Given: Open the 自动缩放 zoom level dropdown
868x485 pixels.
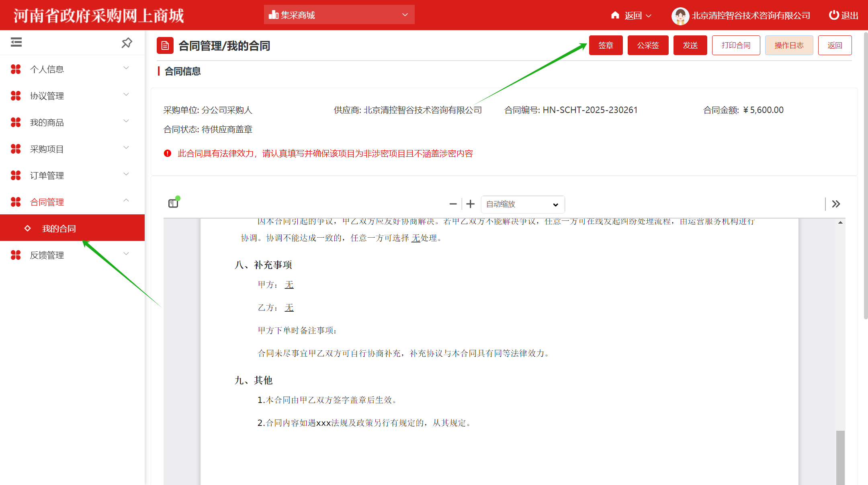Looking at the screenshot, I should pyautogui.click(x=523, y=204).
